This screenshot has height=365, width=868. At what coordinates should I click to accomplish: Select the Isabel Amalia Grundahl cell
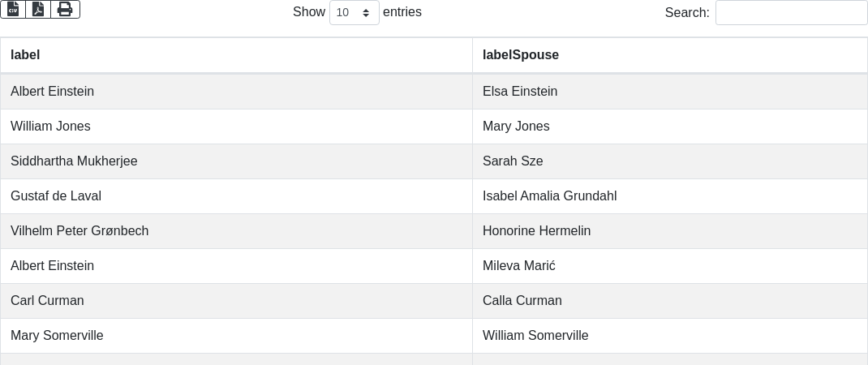tap(549, 196)
